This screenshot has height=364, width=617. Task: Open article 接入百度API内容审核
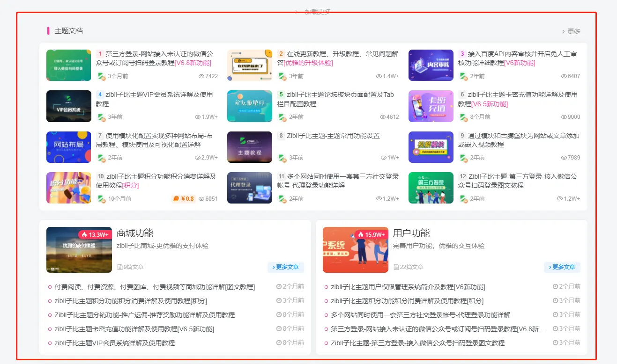tap(518, 58)
